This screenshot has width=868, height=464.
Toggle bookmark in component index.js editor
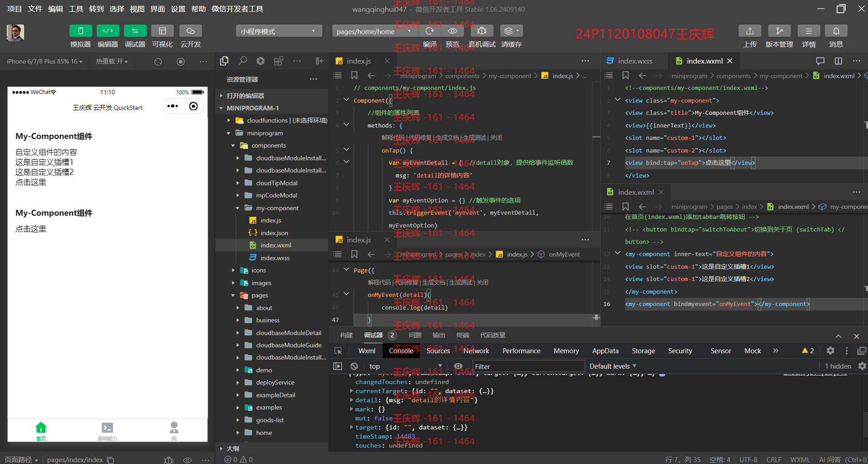pyautogui.click(x=355, y=75)
